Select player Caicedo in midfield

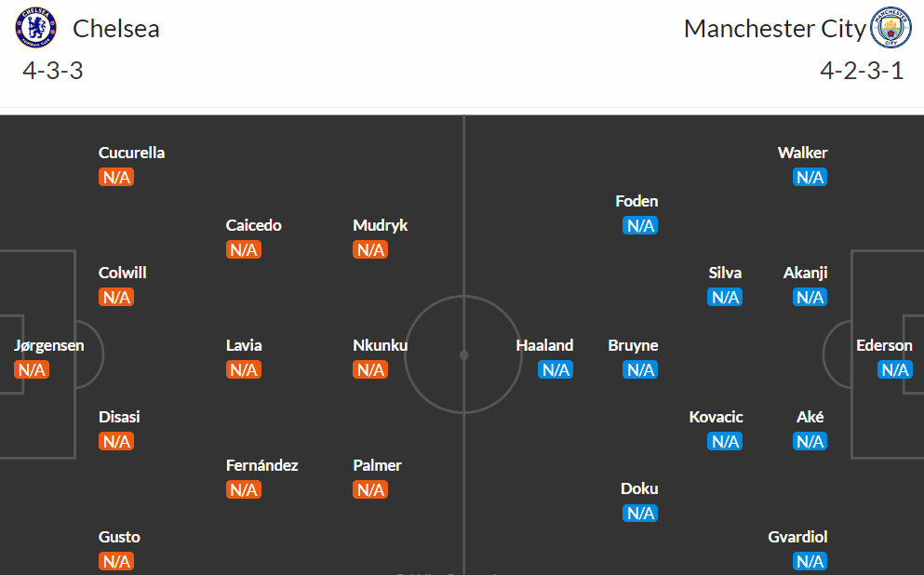pos(253,225)
